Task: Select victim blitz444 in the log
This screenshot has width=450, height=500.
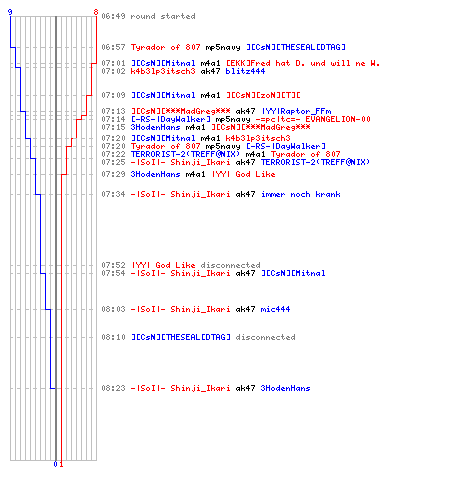Action: click(x=245, y=71)
